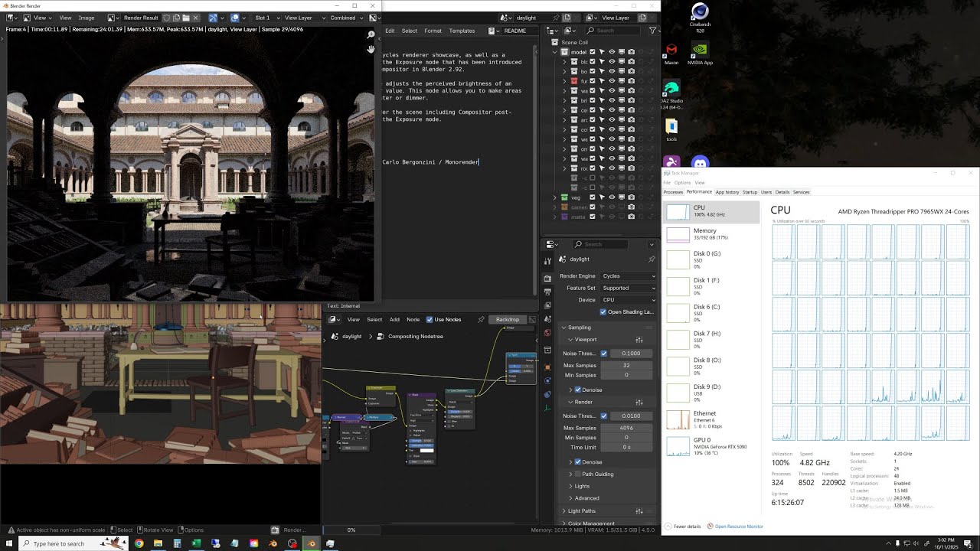Open Tool properties tab icon

point(547,259)
